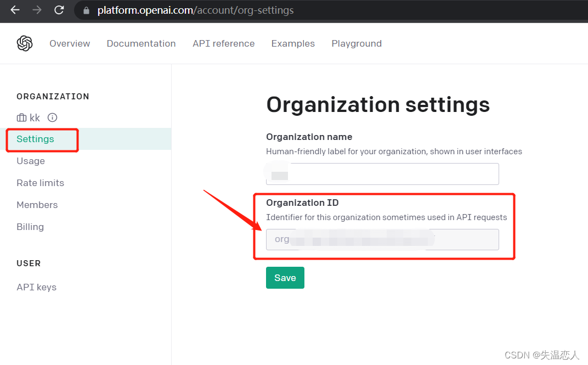Open the Usage sidebar page
The width and height of the screenshot is (588, 365).
tap(31, 161)
